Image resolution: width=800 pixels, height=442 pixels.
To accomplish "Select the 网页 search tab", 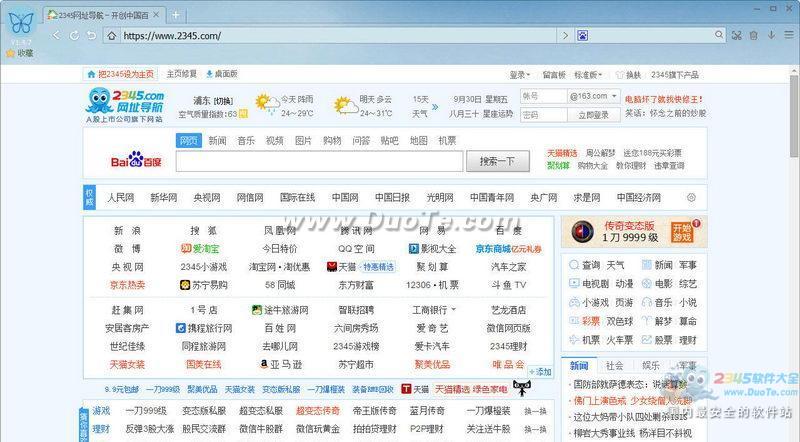I will pyautogui.click(x=189, y=140).
